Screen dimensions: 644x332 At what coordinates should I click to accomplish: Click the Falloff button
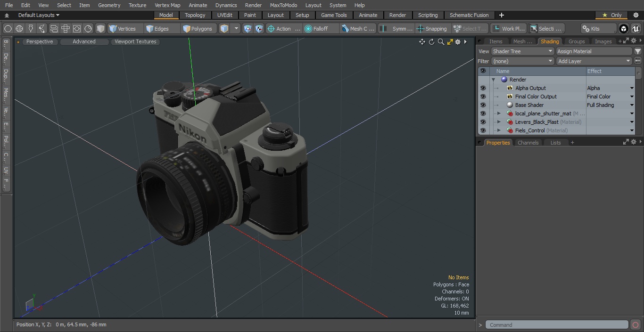tap(321, 29)
